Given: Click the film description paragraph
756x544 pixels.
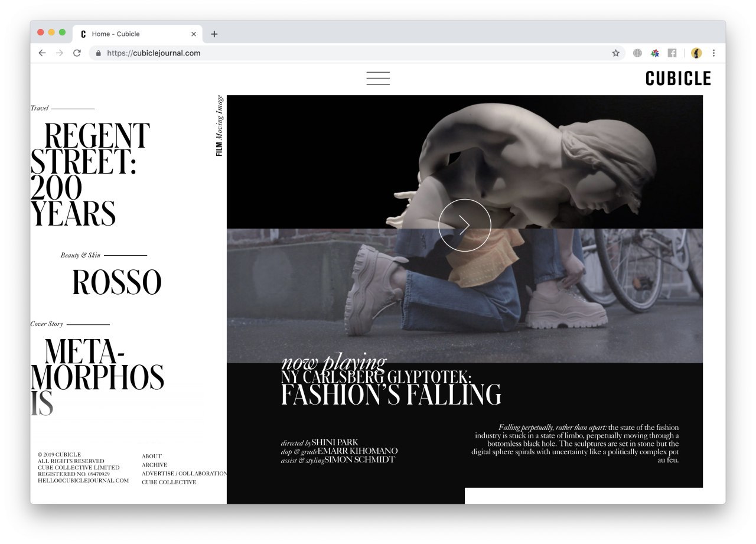Looking at the screenshot, I should coord(575,444).
